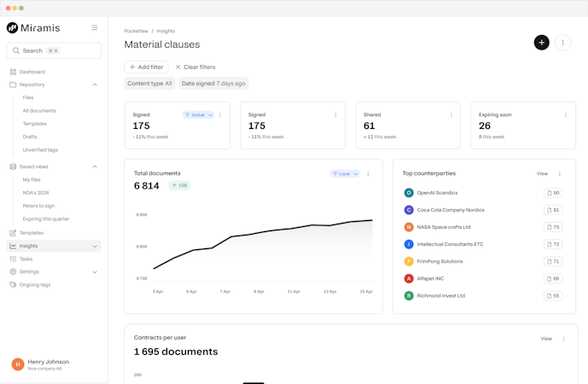
Task: Click the 68 documents count badge
Action: 553,279
